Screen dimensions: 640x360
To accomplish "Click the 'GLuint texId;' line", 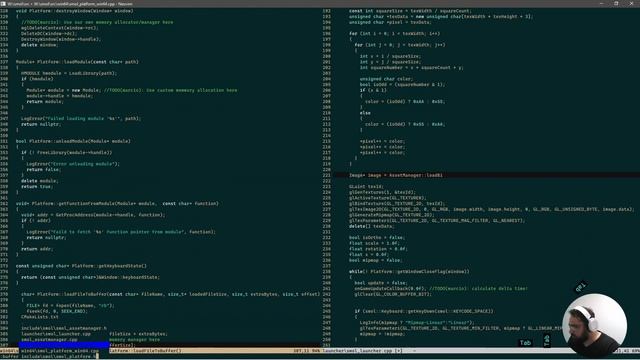I will tap(366, 187).
